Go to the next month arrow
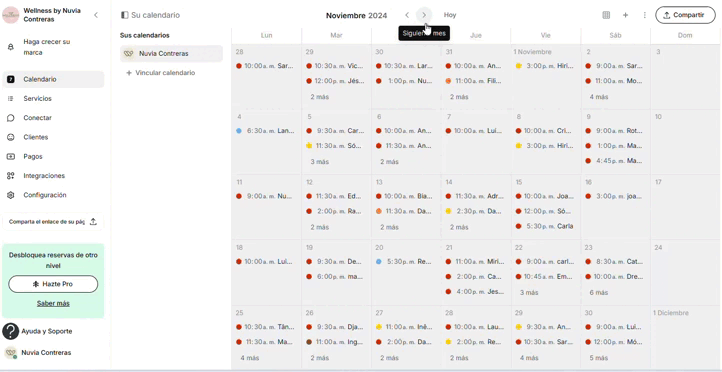Viewport: 722px width, 372px height. pyautogui.click(x=424, y=15)
